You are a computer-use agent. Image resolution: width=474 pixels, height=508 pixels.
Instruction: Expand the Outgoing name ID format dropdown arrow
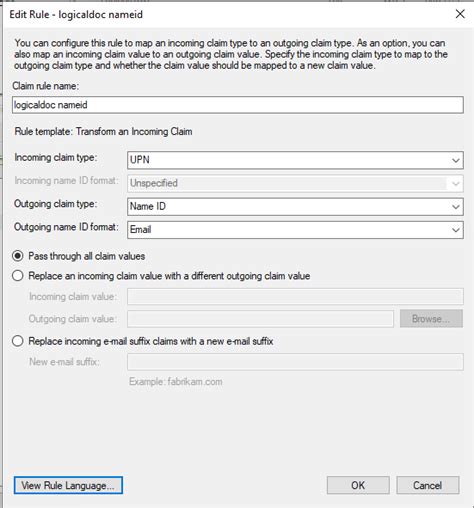point(456,230)
